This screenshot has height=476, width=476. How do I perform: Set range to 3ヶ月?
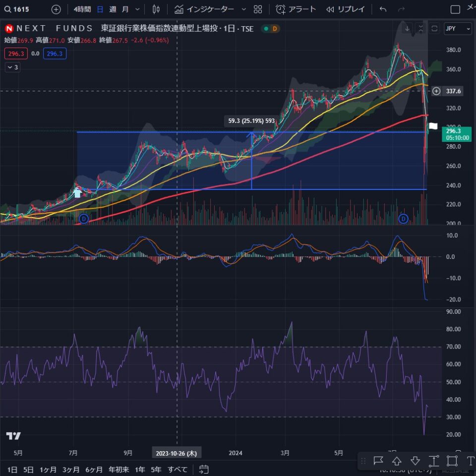pyautogui.click(x=71, y=470)
